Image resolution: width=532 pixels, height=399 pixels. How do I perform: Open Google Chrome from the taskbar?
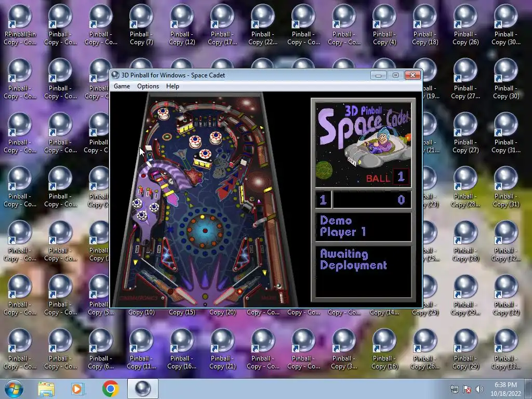110,389
